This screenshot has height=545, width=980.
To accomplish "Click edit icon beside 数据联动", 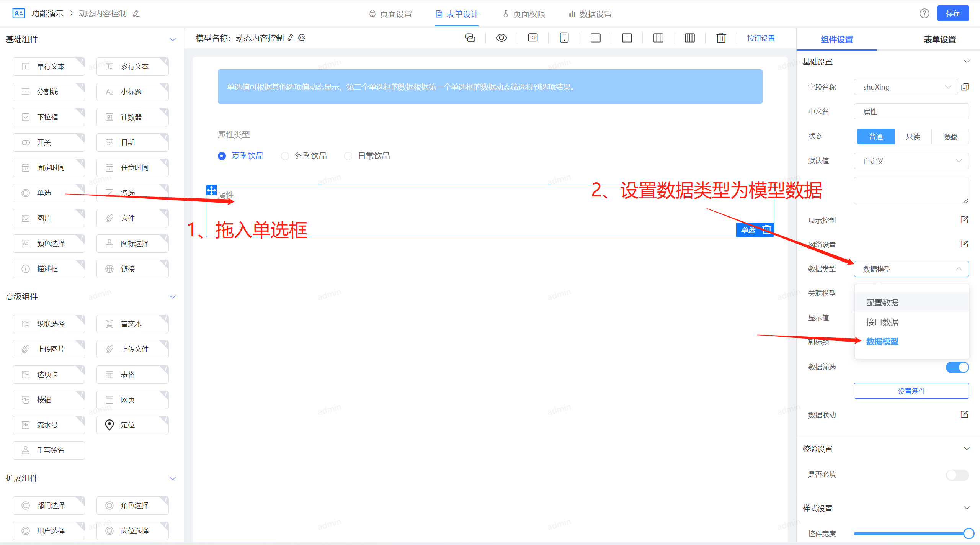I will point(964,414).
